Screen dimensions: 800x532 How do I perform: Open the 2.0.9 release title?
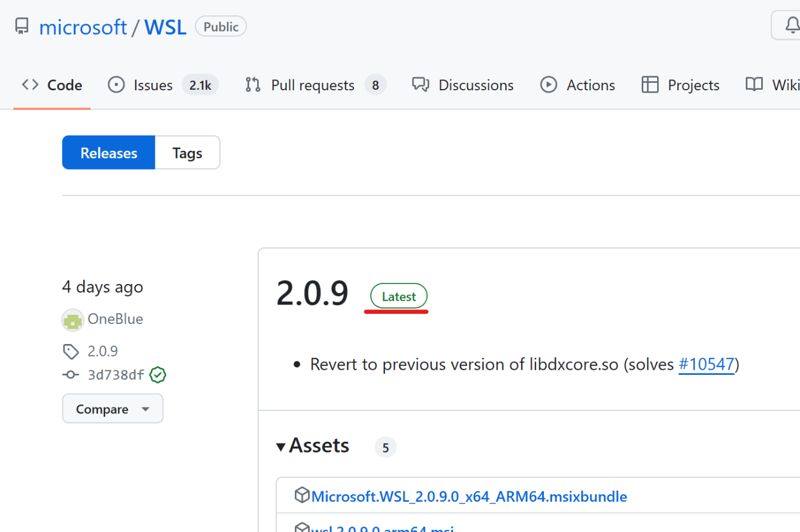(x=313, y=293)
